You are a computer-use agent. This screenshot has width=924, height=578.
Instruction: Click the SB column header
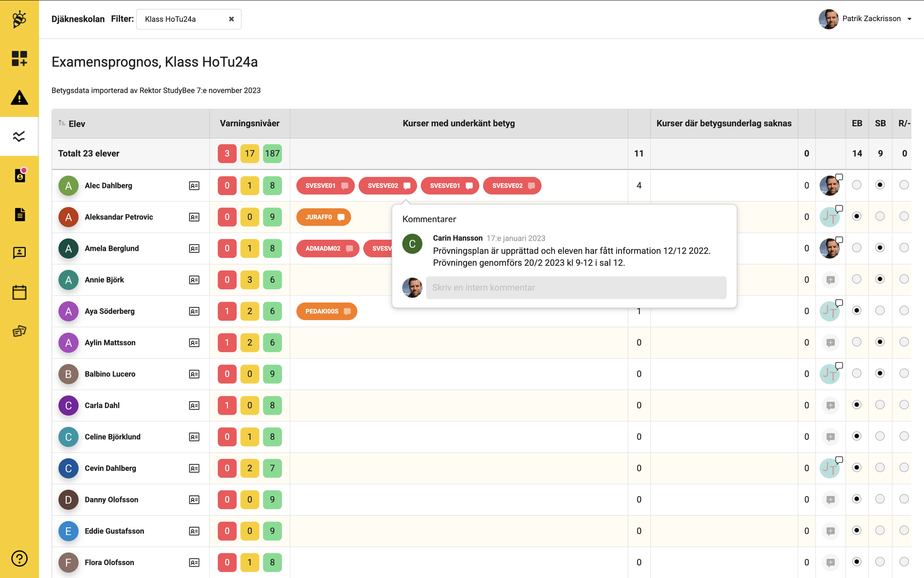click(880, 123)
